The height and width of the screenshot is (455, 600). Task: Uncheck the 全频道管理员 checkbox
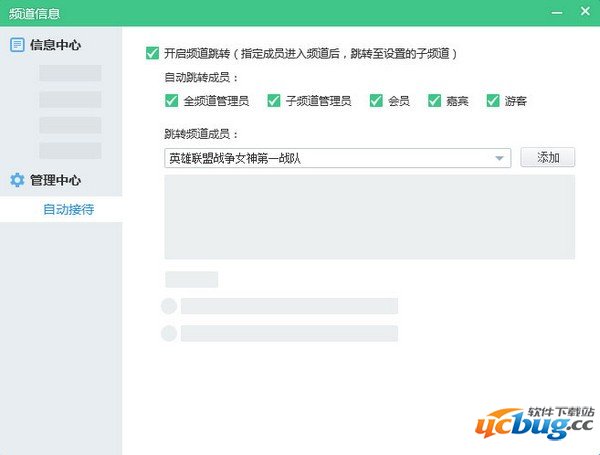pyautogui.click(x=172, y=100)
